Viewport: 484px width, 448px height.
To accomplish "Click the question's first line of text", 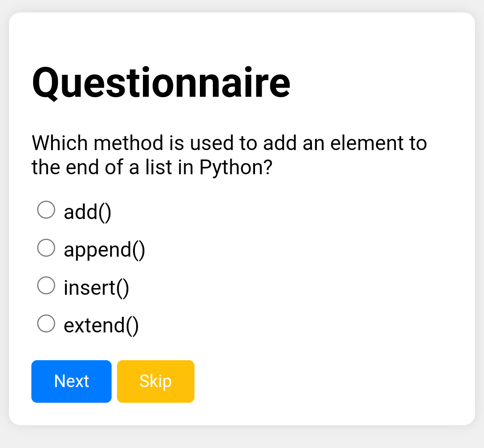I will click(229, 143).
